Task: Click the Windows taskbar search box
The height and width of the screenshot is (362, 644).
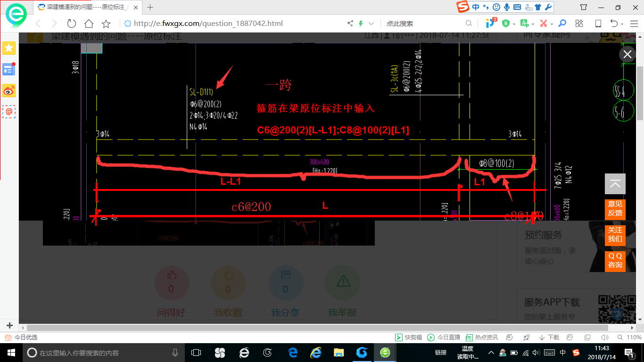Action: (x=104, y=353)
